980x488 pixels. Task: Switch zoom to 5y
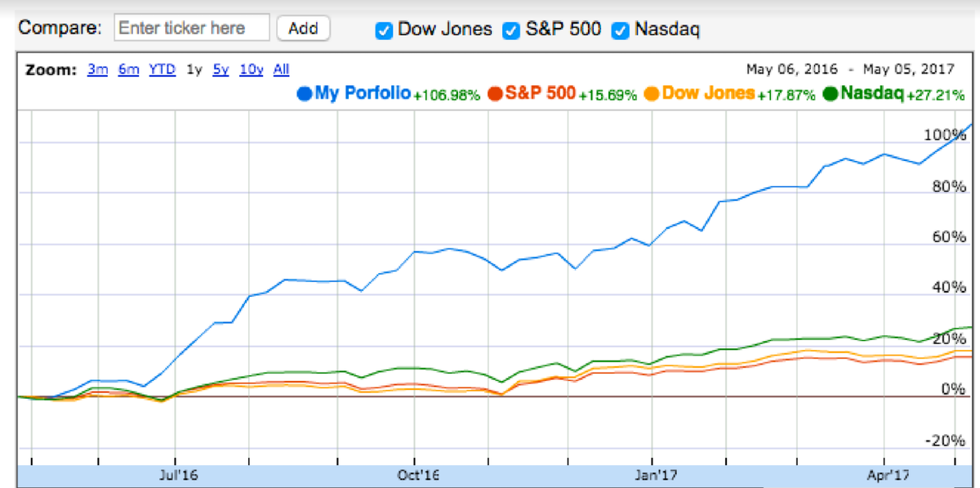220,69
